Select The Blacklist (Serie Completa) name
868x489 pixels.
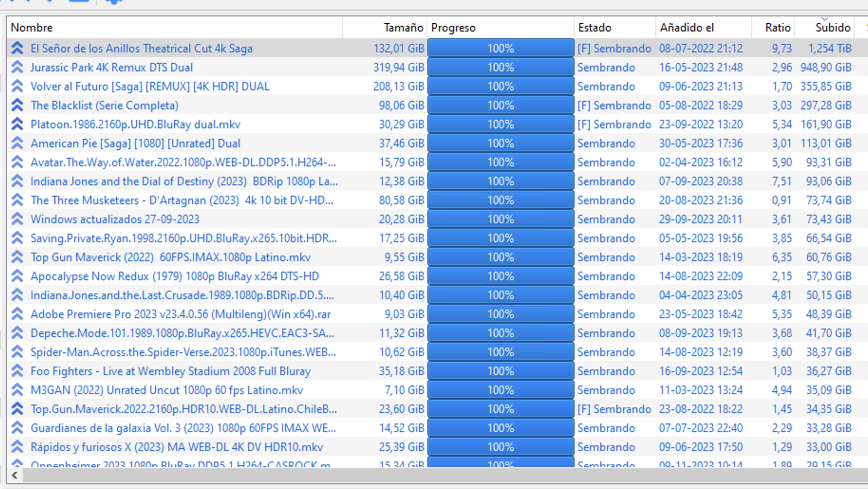click(x=104, y=105)
